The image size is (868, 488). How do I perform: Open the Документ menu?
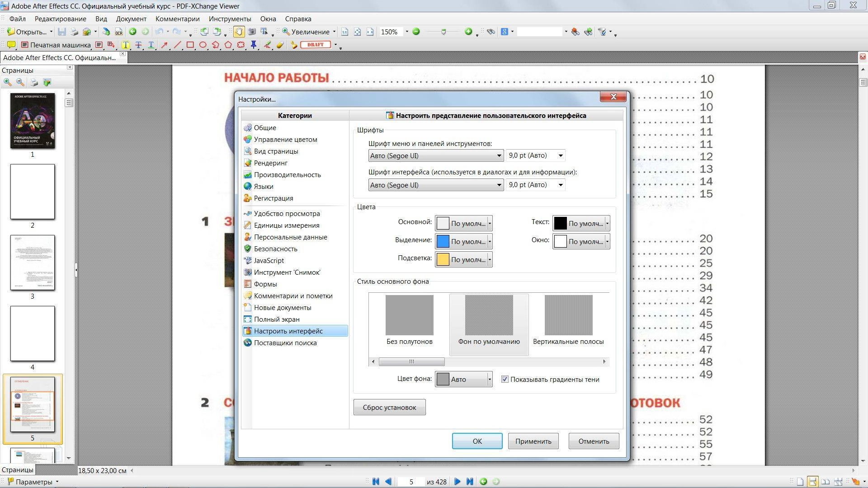pyautogui.click(x=131, y=19)
